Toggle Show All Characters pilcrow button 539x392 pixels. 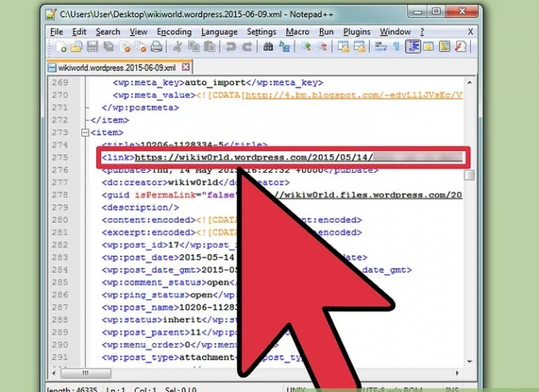396,48
